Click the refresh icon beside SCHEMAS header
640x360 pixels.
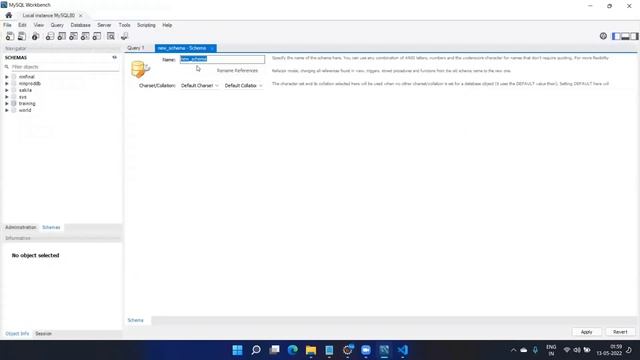115,58
